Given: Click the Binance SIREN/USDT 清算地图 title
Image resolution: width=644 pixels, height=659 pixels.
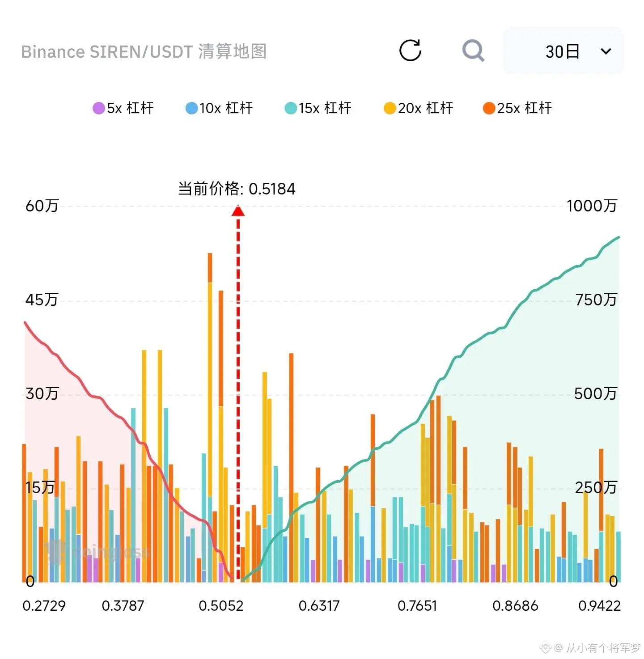Looking at the screenshot, I should [x=144, y=51].
